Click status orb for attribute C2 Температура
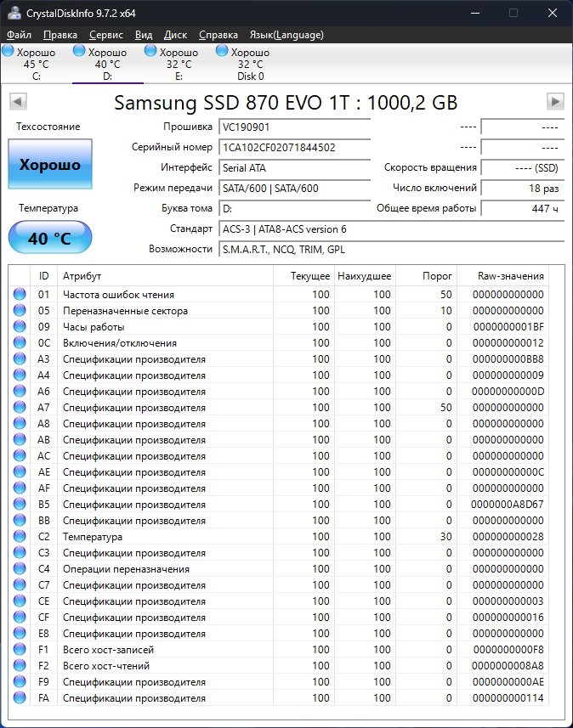Image resolution: width=573 pixels, height=728 pixels. (20, 537)
